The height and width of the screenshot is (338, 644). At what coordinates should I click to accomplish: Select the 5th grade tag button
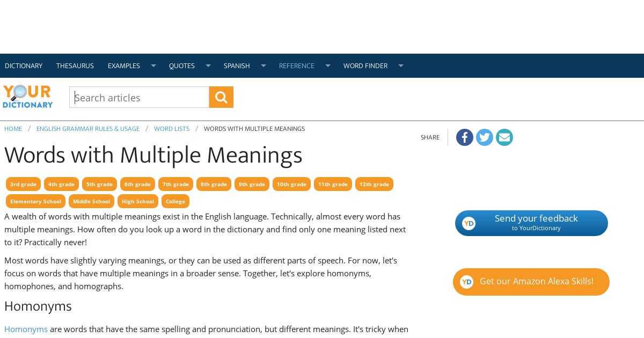tap(99, 184)
